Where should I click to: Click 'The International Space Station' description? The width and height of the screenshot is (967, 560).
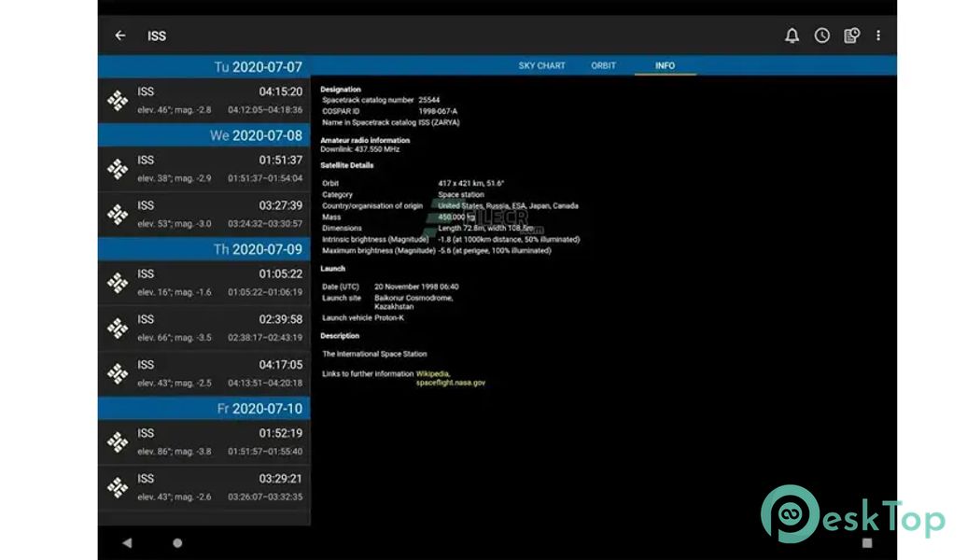[x=374, y=354]
